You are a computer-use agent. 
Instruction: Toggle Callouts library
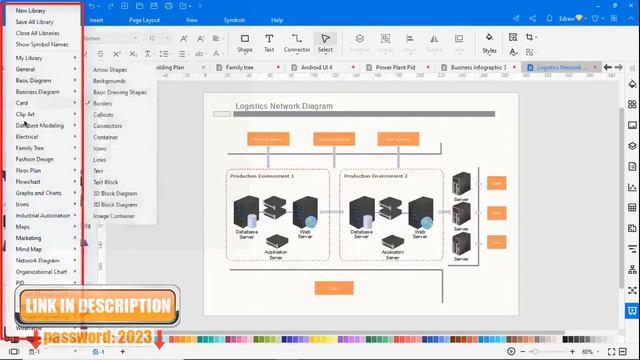pos(103,115)
